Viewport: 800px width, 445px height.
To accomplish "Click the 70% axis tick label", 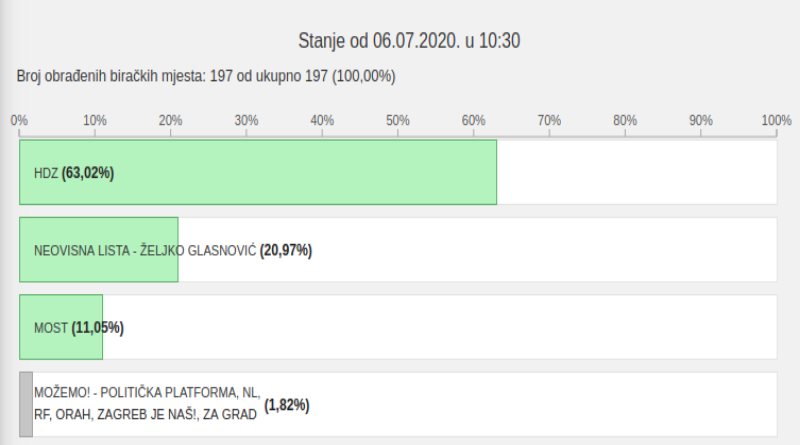I will pyautogui.click(x=549, y=120).
